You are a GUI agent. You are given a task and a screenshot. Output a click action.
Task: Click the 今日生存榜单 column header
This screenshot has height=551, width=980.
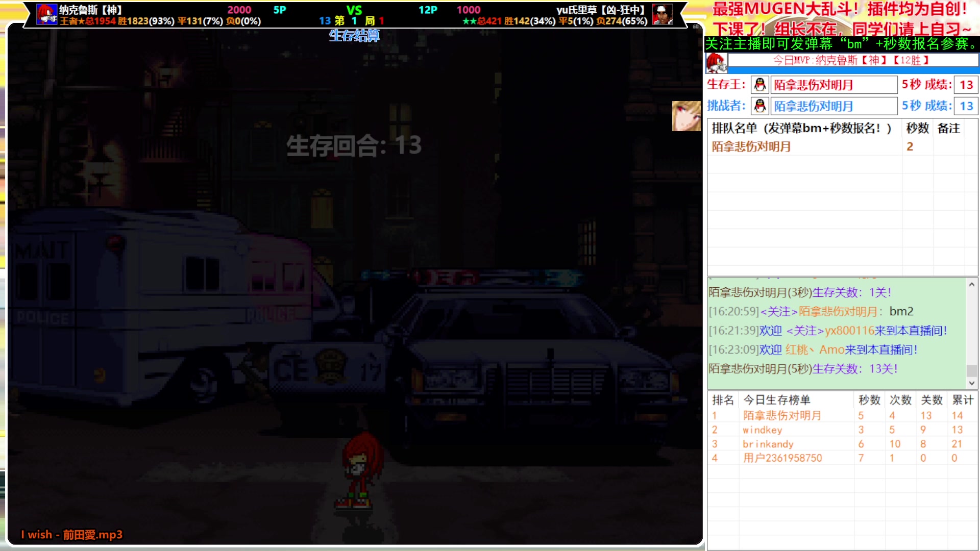796,400
